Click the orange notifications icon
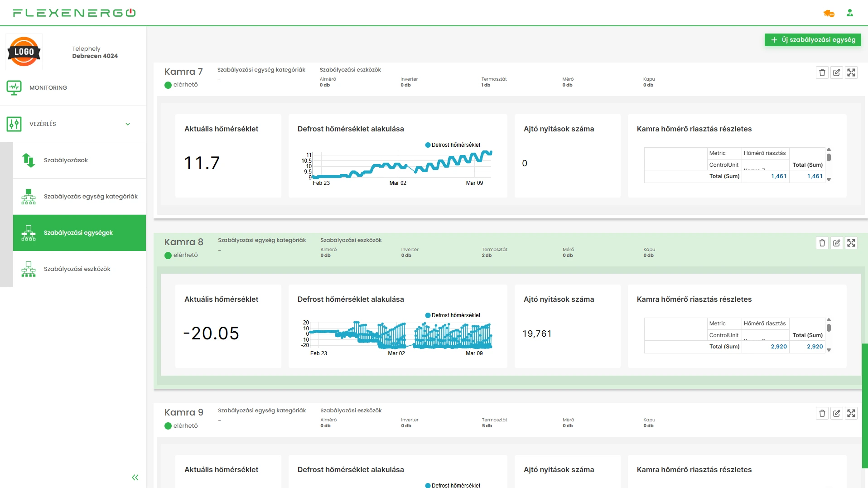The width and height of the screenshot is (868, 488). 829,13
